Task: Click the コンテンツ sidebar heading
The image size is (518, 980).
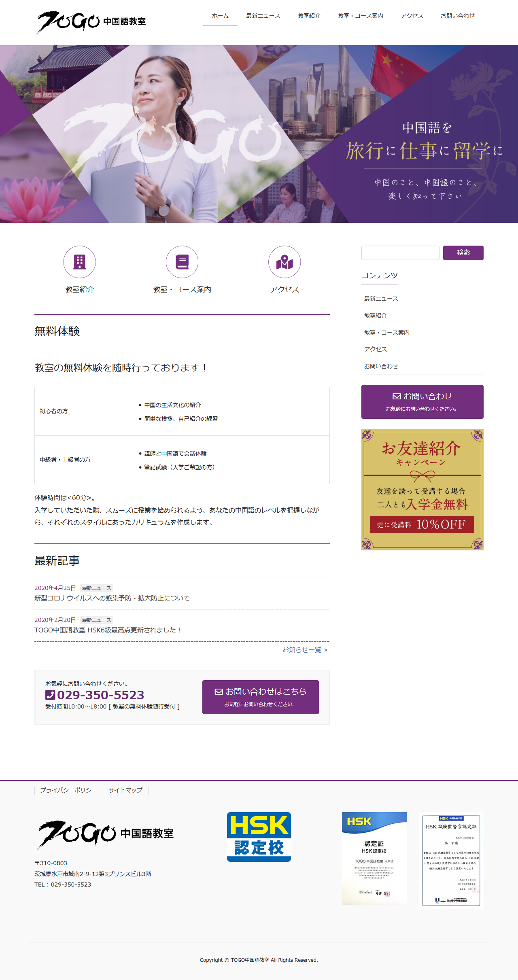Action: 380,276
